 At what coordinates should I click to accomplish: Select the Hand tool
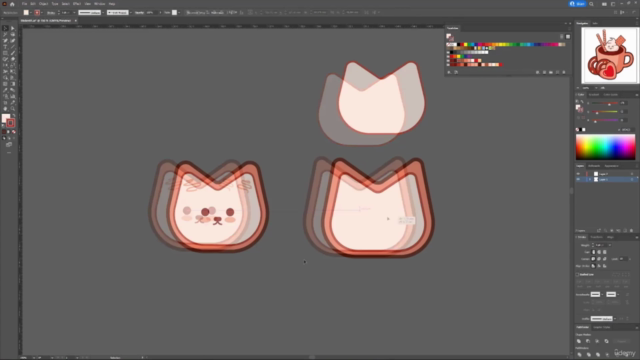[5, 109]
